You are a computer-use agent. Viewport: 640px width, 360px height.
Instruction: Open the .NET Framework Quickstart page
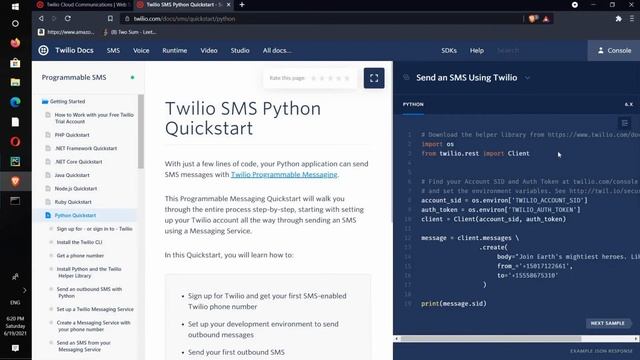coord(86,148)
